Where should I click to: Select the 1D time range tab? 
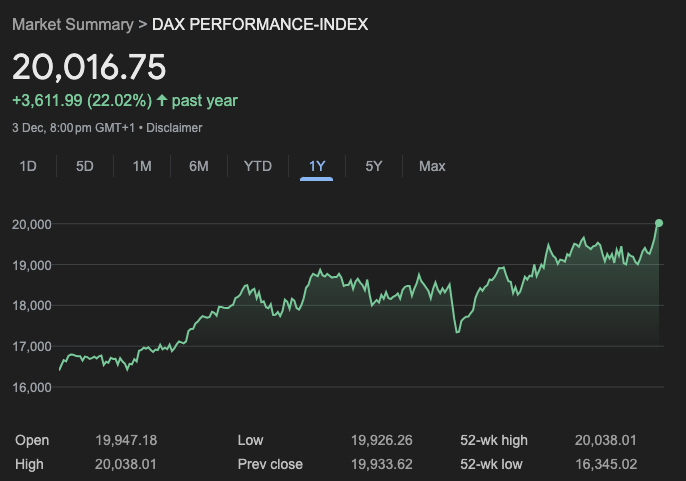point(28,166)
